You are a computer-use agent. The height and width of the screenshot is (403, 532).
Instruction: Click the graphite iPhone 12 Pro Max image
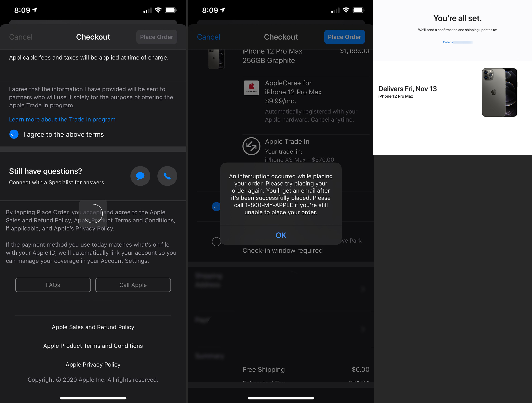point(499,92)
